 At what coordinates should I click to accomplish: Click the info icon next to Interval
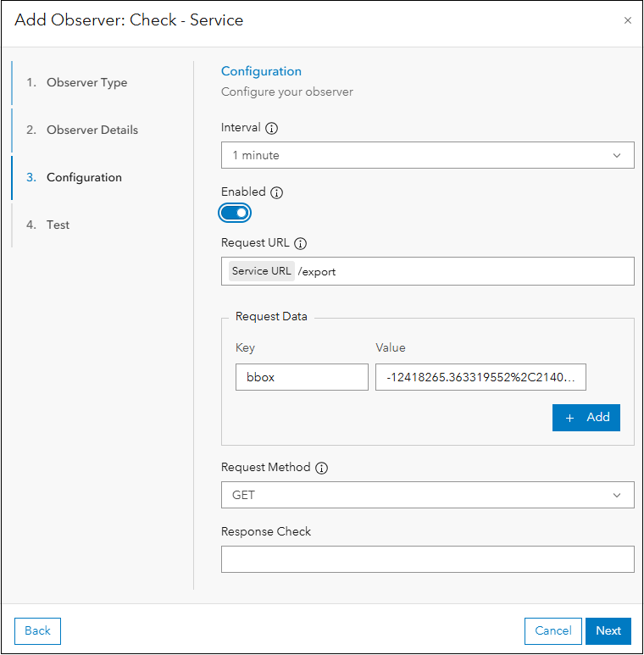(272, 129)
